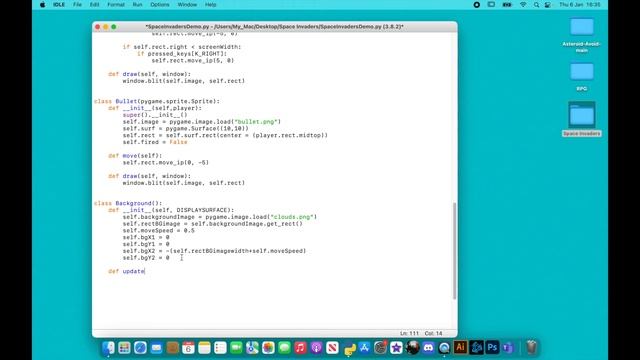This screenshot has width=640, height=360.
Task: Launch Adobe Illustrator from the Dock
Action: tap(460, 348)
